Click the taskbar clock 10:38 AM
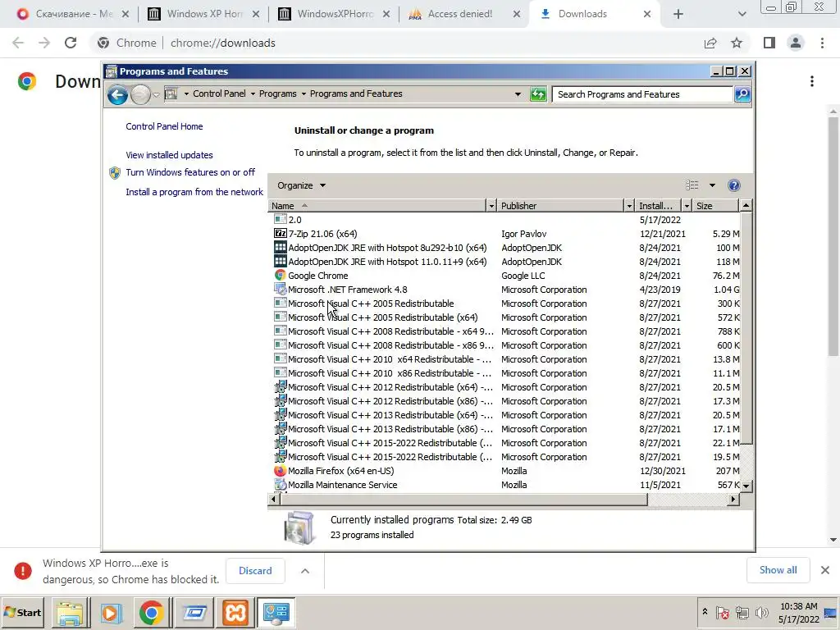The height and width of the screenshot is (630, 840). click(798, 606)
